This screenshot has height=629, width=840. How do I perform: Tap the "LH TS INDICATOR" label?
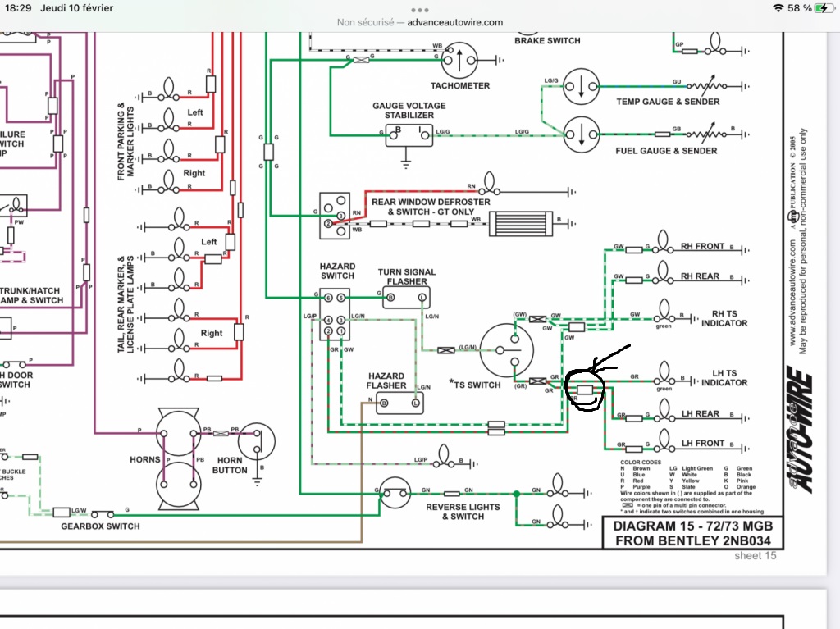(724, 378)
